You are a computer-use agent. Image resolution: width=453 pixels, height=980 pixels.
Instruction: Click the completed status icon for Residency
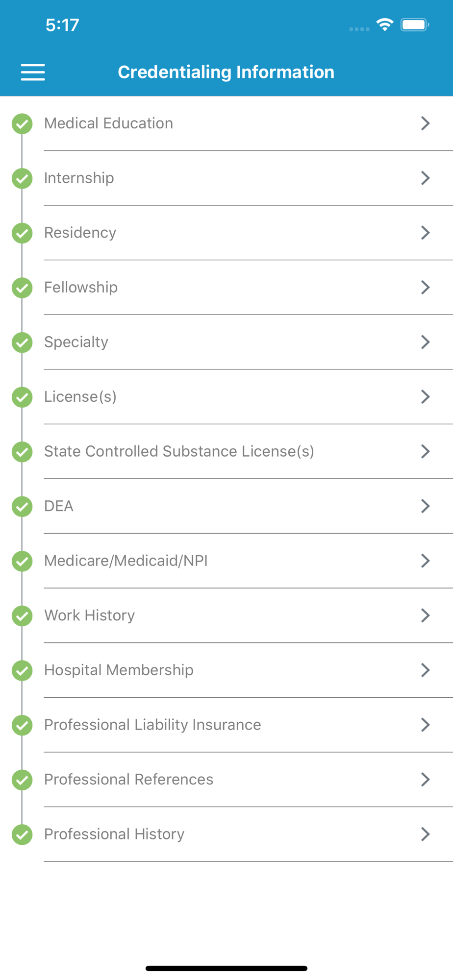point(22,233)
